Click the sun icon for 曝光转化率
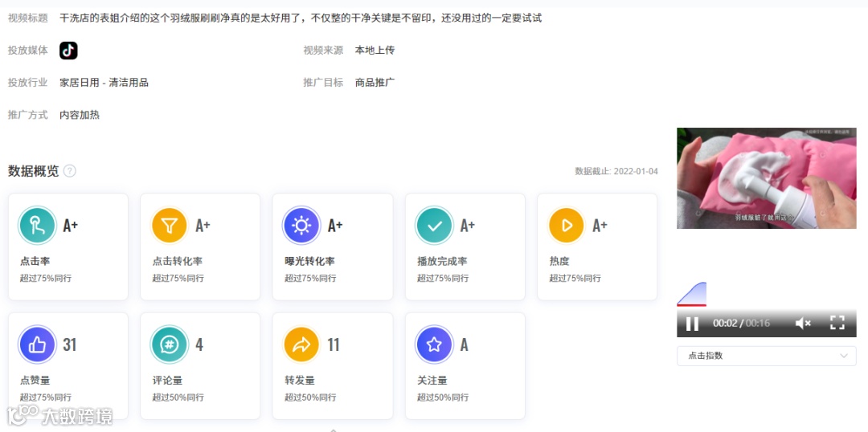The height and width of the screenshot is (432, 868). tap(301, 225)
